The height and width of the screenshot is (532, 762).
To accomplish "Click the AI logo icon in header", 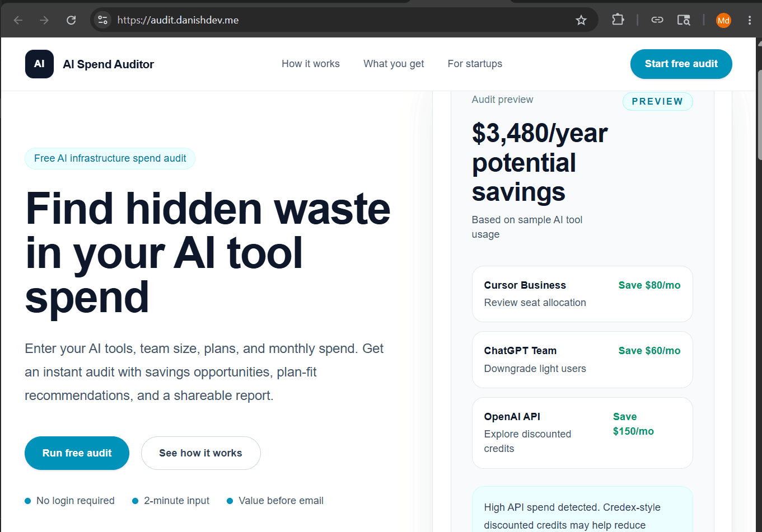I will [x=39, y=64].
